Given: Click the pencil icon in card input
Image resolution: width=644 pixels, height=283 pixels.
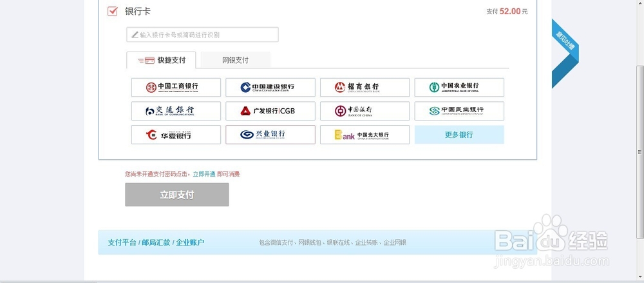Looking at the screenshot, I should (x=135, y=35).
